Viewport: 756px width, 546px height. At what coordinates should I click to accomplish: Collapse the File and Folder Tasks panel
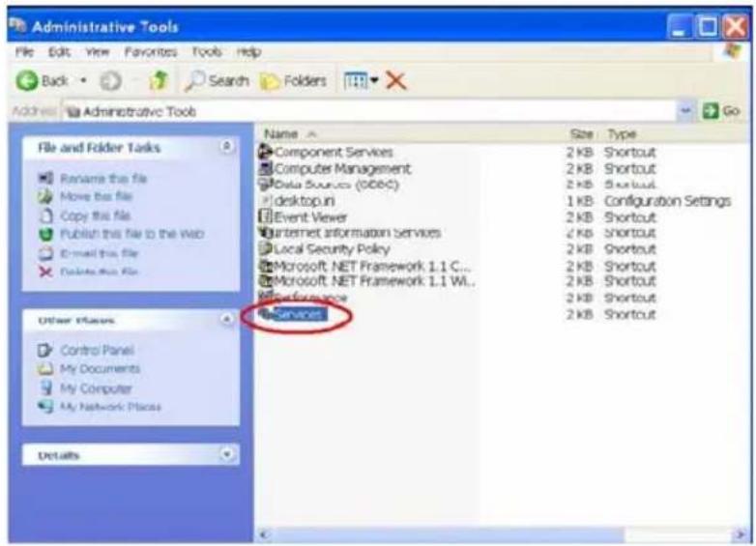coord(226,146)
